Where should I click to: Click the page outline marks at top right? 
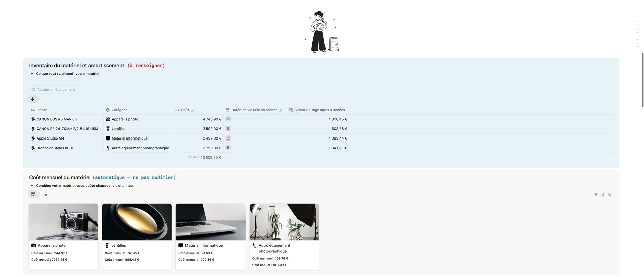click(637, 36)
